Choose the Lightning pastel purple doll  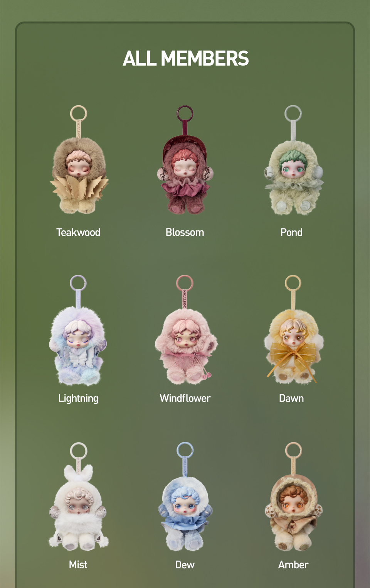tap(78, 330)
